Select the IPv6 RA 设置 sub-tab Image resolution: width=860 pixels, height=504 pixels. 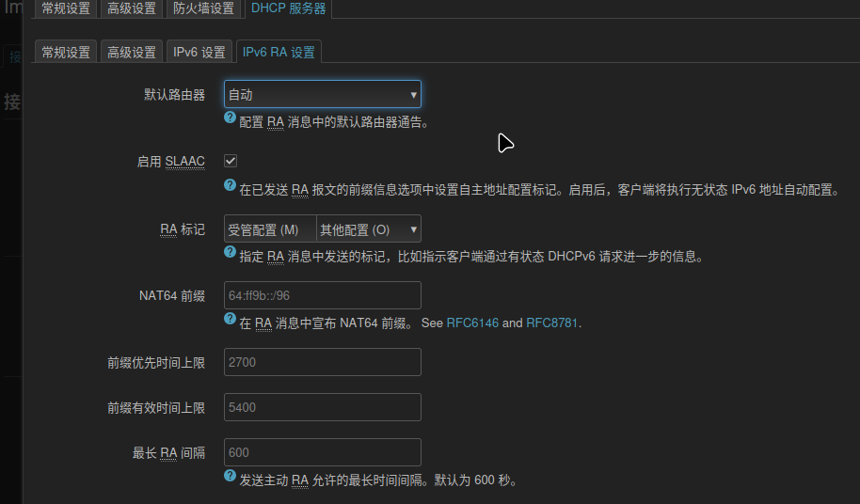(x=279, y=52)
